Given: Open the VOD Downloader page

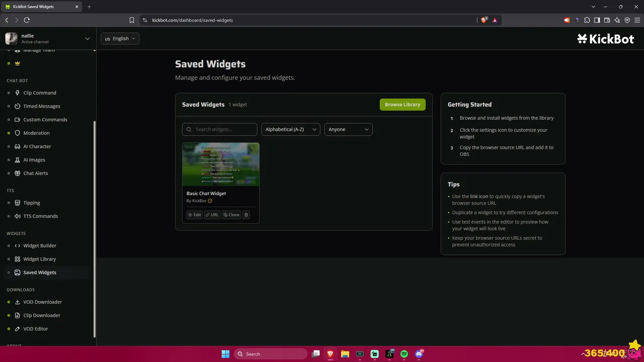Looking at the screenshot, I should coord(43,302).
